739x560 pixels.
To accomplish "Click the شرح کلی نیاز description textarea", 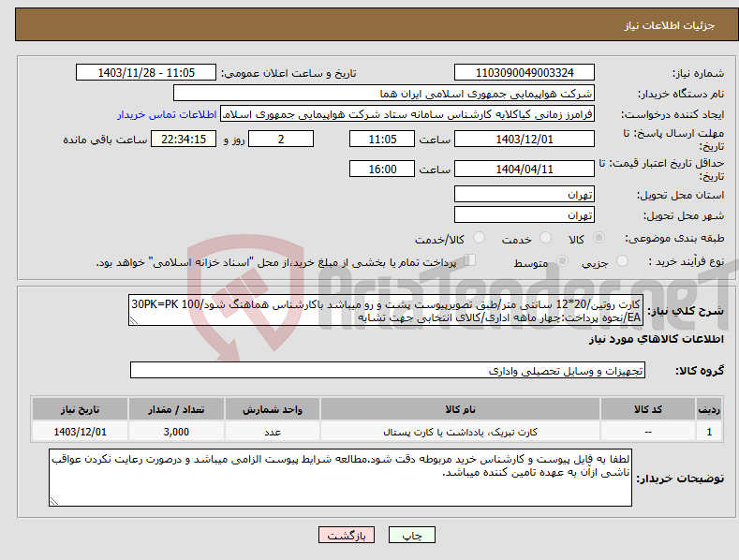I will click(x=386, y=311).
